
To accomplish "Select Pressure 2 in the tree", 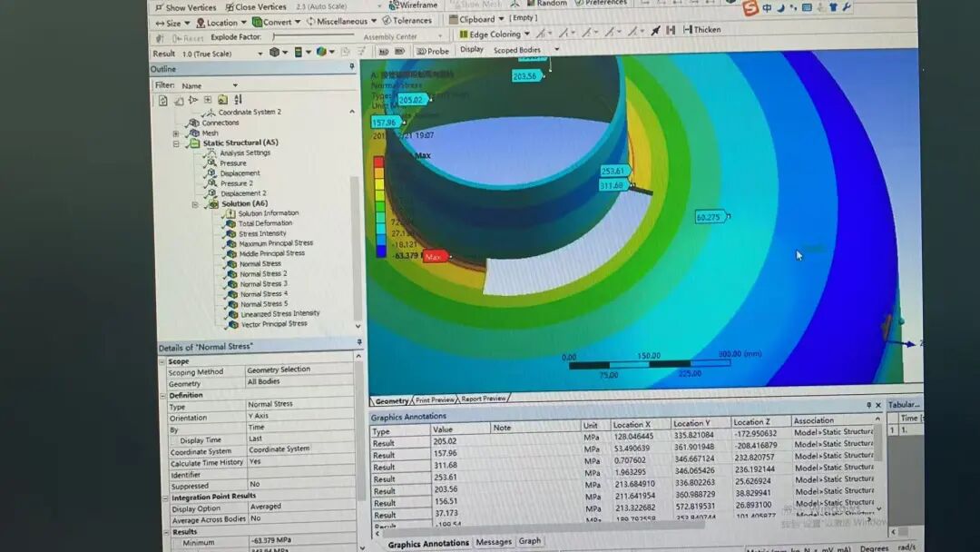I will (x=236, y=183).
